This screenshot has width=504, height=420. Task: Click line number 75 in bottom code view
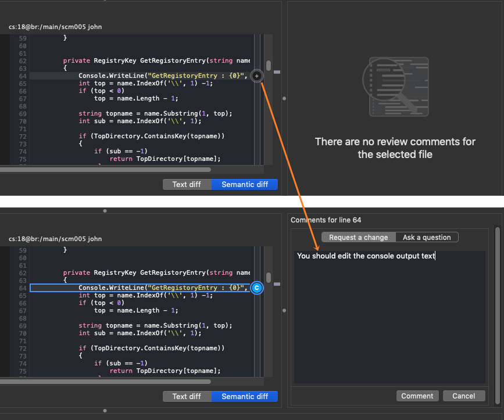click(23, 371)
